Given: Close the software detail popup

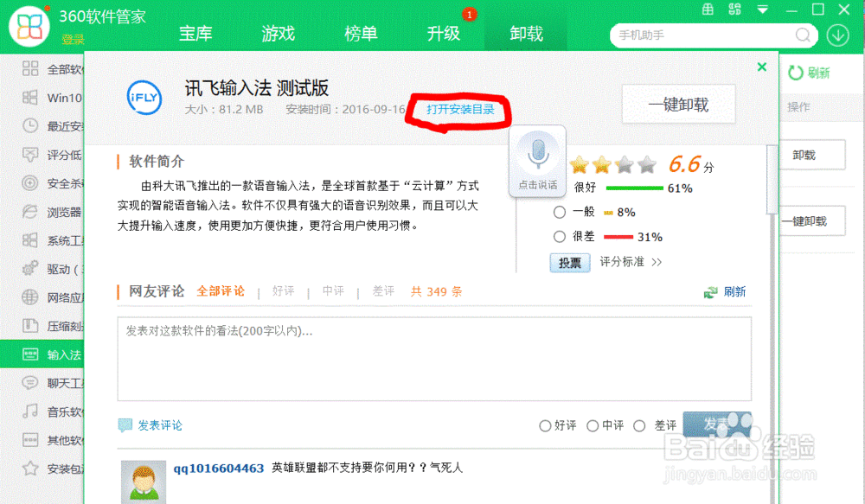Looking at the screenshot, I should pos(762,67).
